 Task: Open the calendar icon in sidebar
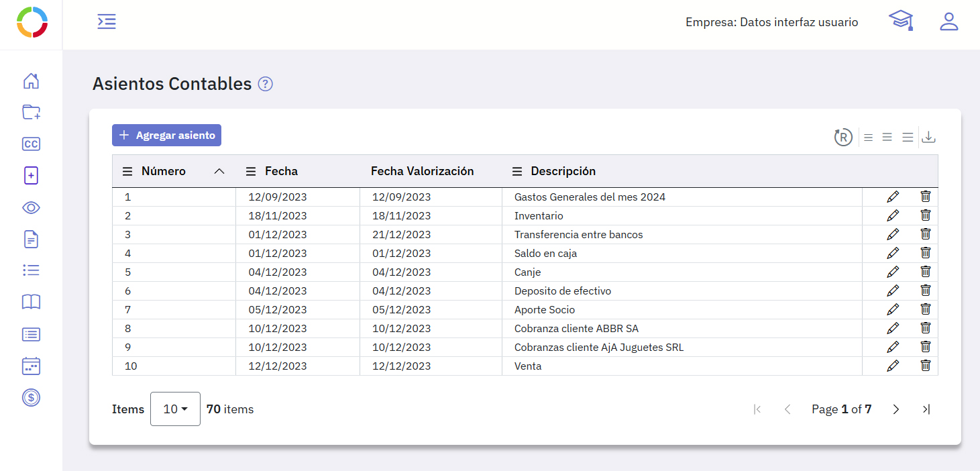(31, 366)
